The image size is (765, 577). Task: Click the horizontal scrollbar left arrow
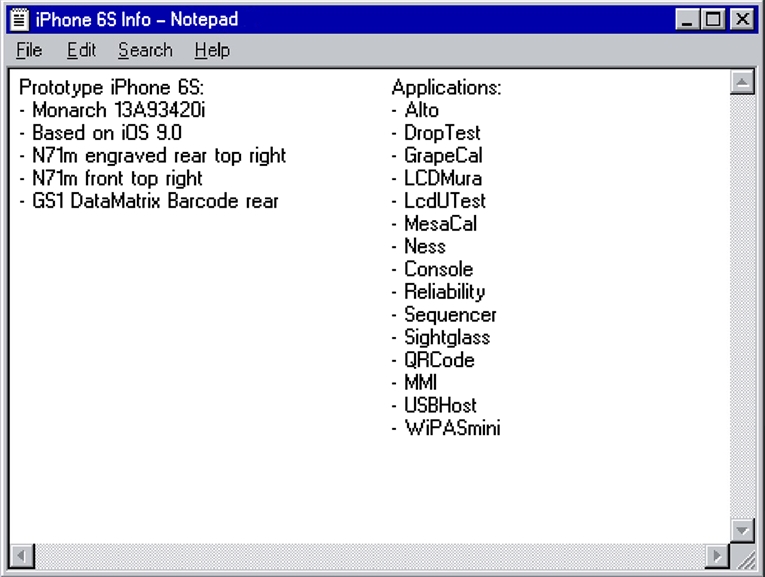22,556
